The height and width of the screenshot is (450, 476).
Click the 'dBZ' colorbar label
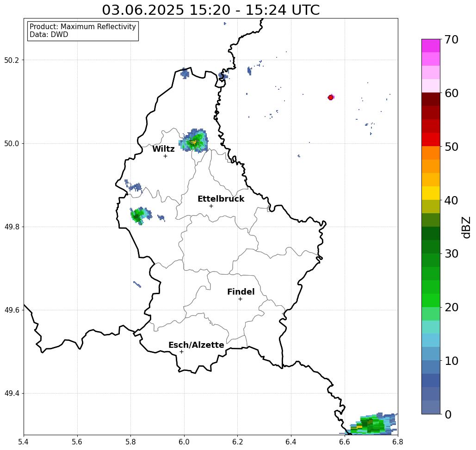466,227
